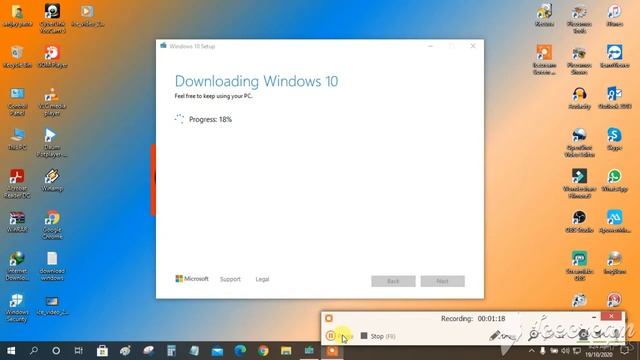The height and width of the screenshot is (360, 640).
Task: Minimize the recording control panel
Action: (594, 317)
